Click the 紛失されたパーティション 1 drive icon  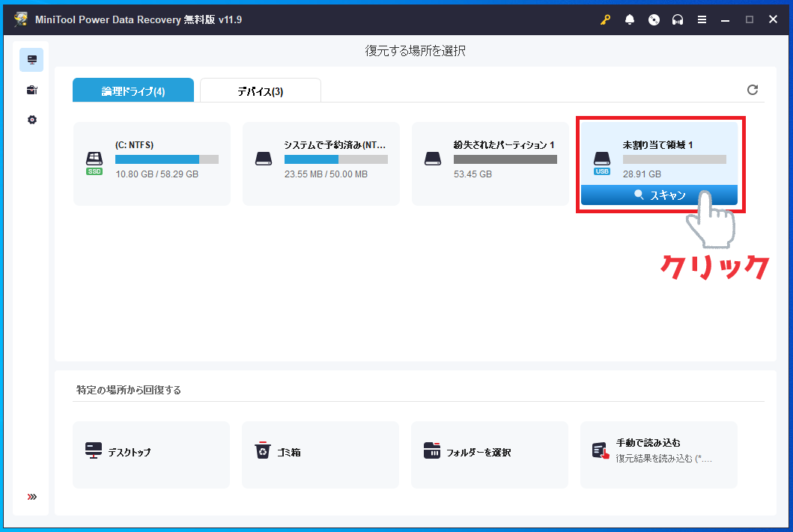tap(433, 159)
